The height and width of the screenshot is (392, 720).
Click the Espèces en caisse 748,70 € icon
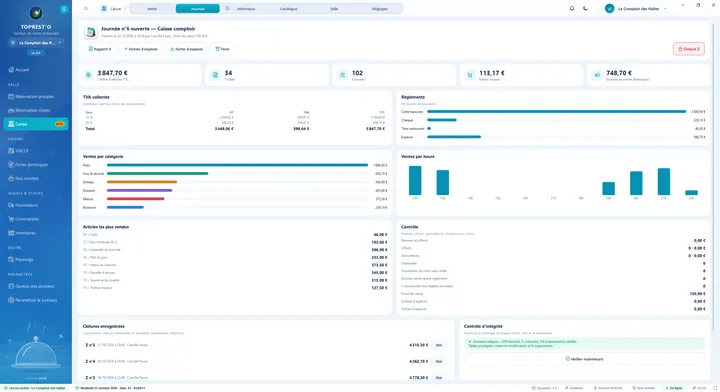(597, 75)
